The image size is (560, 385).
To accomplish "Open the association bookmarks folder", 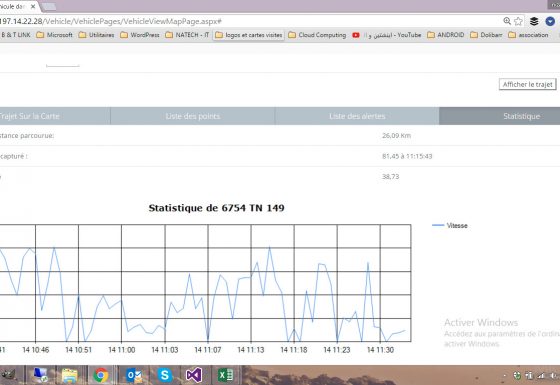I will [528, 35].
